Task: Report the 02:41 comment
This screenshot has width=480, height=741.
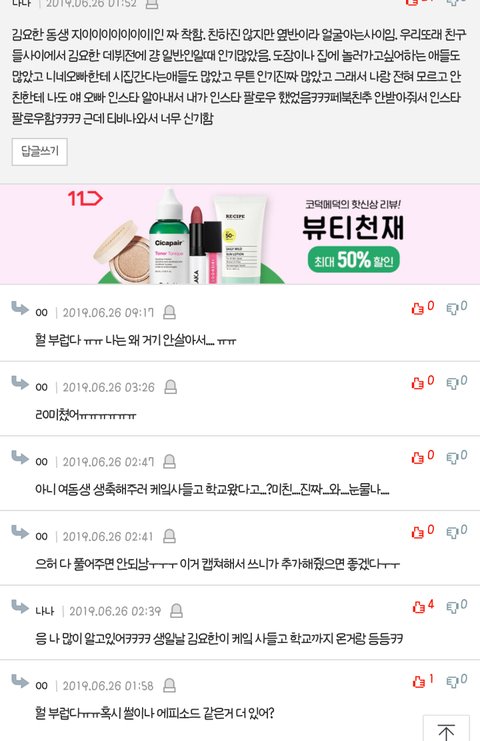Action: (x=169, y=536)
